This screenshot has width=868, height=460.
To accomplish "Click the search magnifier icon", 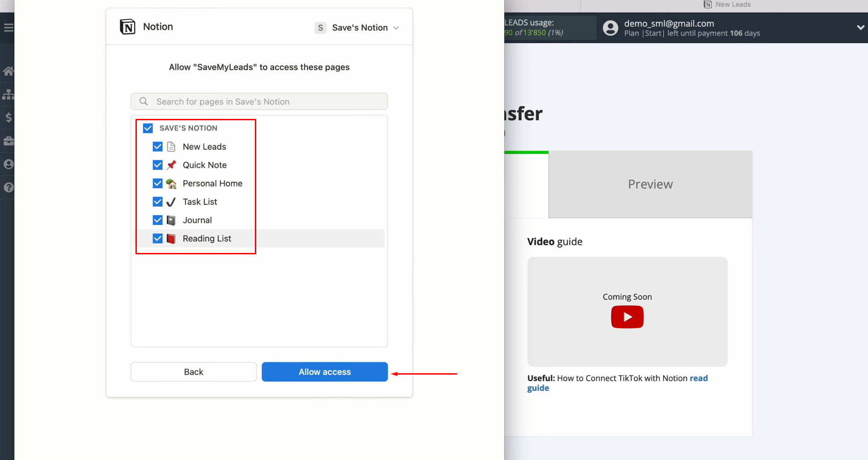I will pyautogui.click(x=144, y=101).
